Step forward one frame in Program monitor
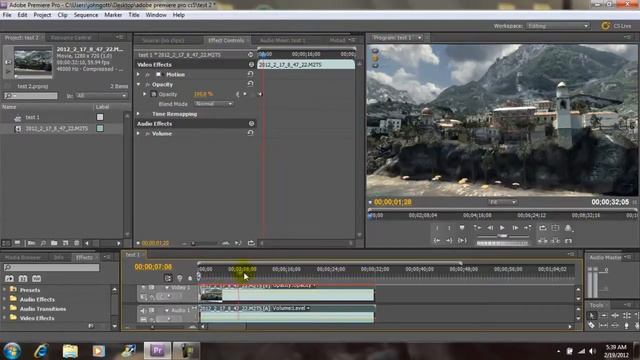This screenshot has height=360, width=640. [515, 228]
